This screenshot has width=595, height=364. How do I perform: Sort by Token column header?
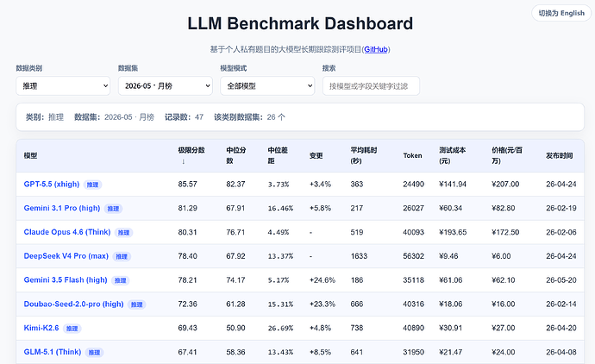[x=412, y=155]
